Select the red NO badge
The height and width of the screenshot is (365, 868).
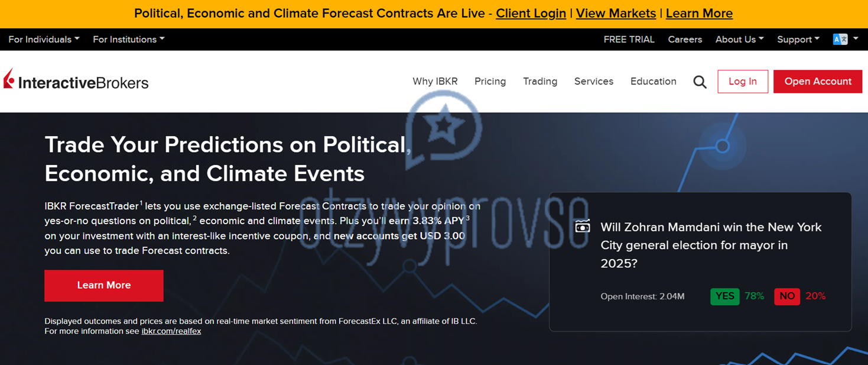tap(787, 296)
